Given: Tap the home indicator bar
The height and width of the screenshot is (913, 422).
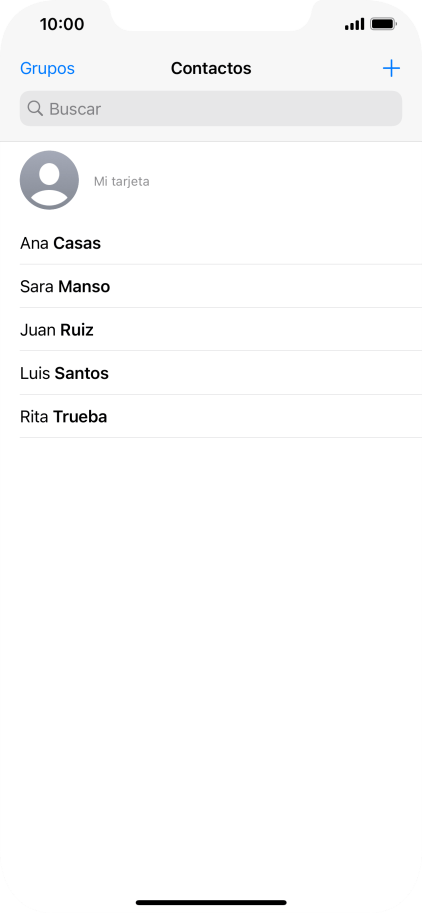Looking at the screenshot, I should pyautogui.click(x=211, y=903).
